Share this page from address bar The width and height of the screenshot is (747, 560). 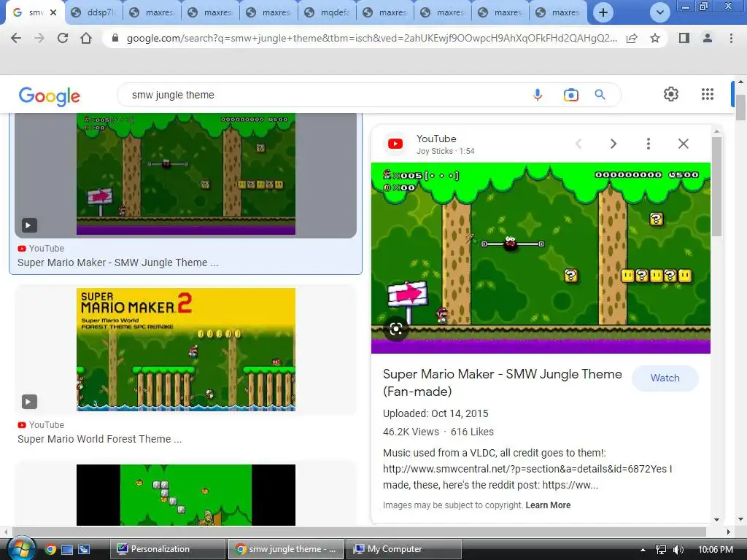pos(632,38)
